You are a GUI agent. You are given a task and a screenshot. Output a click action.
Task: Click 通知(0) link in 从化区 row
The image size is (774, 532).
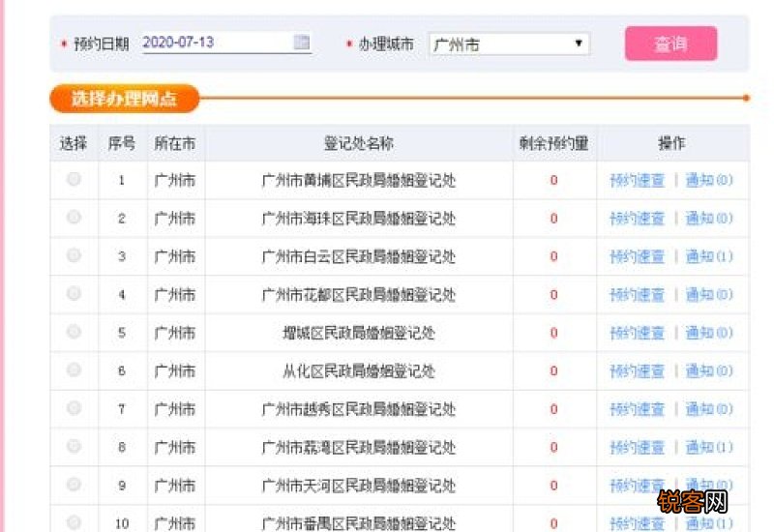[709, 371]
